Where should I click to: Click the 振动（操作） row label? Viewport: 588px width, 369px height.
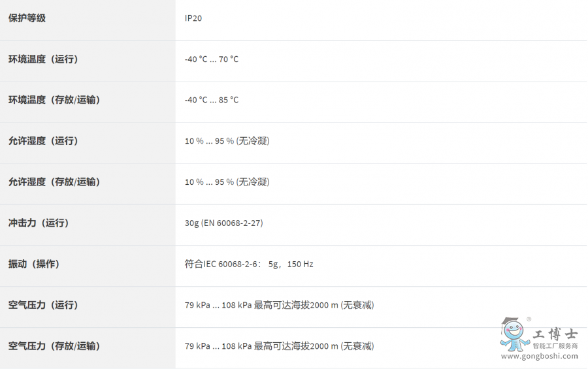[x=34, y=265]
